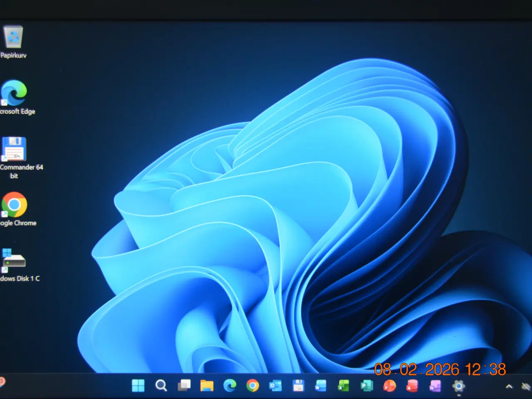532x399 pixels.
Task: Open Windows Settings via the gear icon
Action: [x=459, y=386]
